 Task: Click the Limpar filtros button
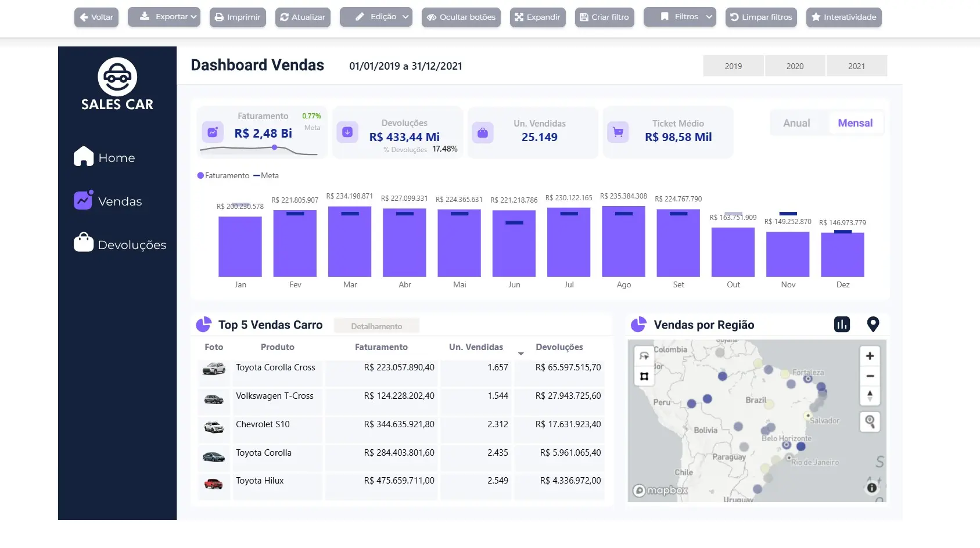click(x=761, y=17)
